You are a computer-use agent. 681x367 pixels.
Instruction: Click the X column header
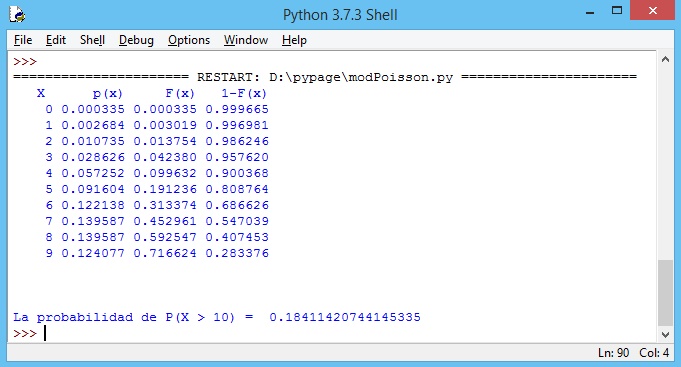pos(41,93)
